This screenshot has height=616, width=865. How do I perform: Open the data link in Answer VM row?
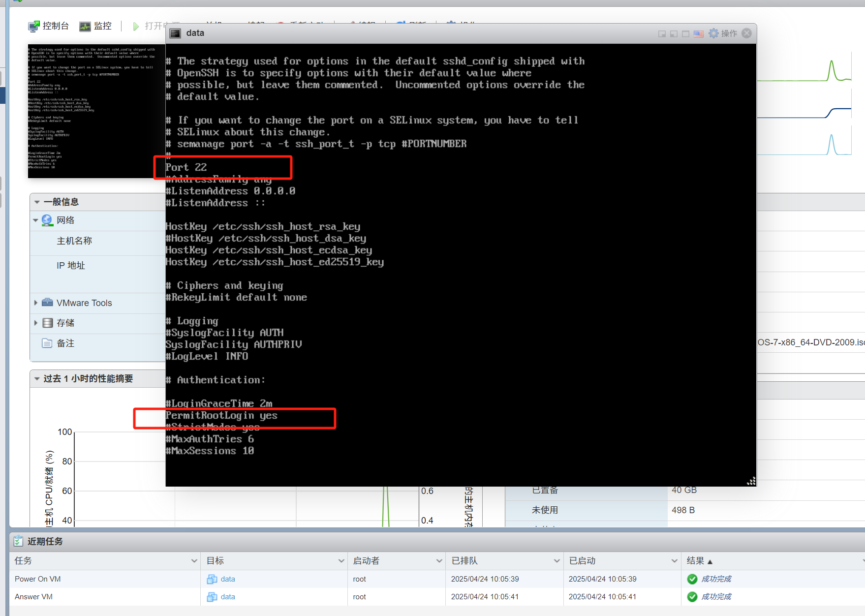coord(227,597)
